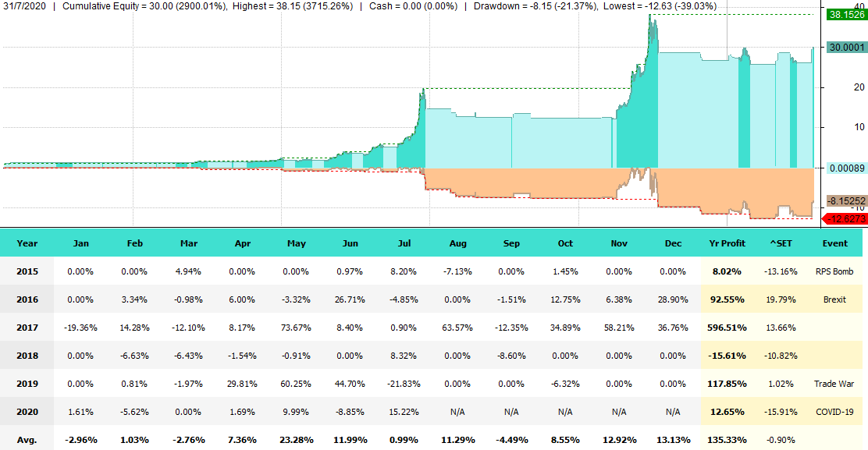Click the 73.67% May 2017 cell
Viewport: 868px width, 450px height.
point(297,328)
